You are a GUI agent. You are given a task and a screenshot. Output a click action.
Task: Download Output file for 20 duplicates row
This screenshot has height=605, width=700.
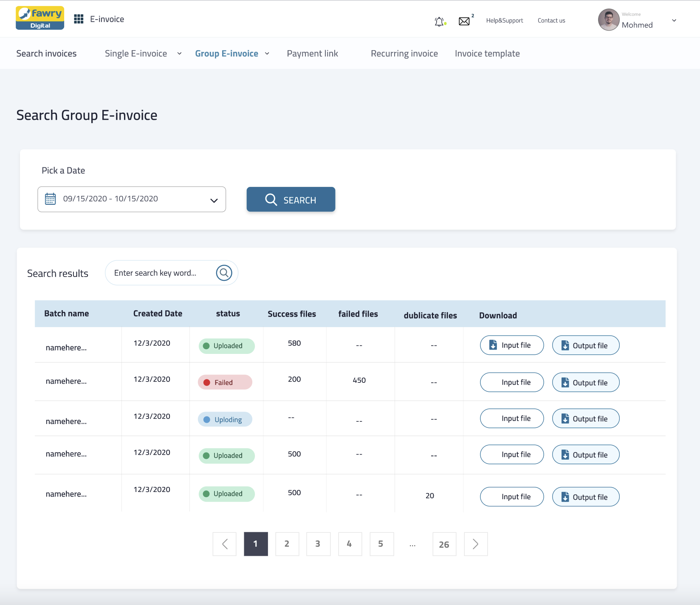tap(586, 497)
